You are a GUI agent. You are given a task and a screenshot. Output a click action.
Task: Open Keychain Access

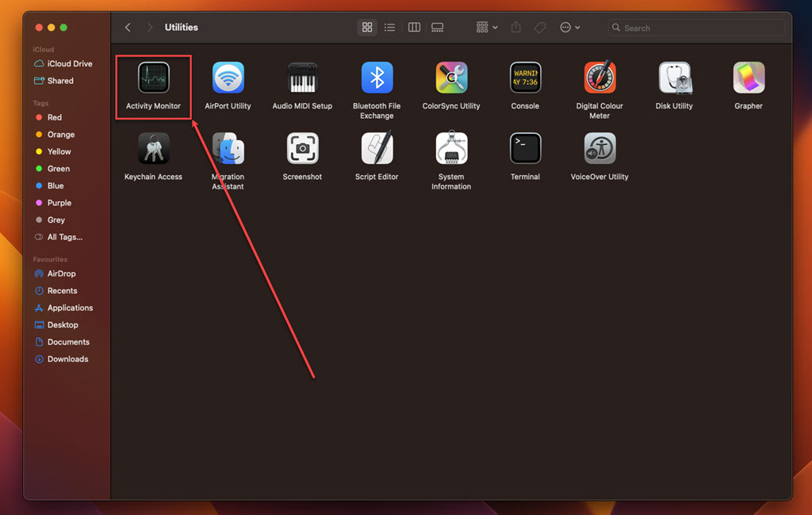153,148
